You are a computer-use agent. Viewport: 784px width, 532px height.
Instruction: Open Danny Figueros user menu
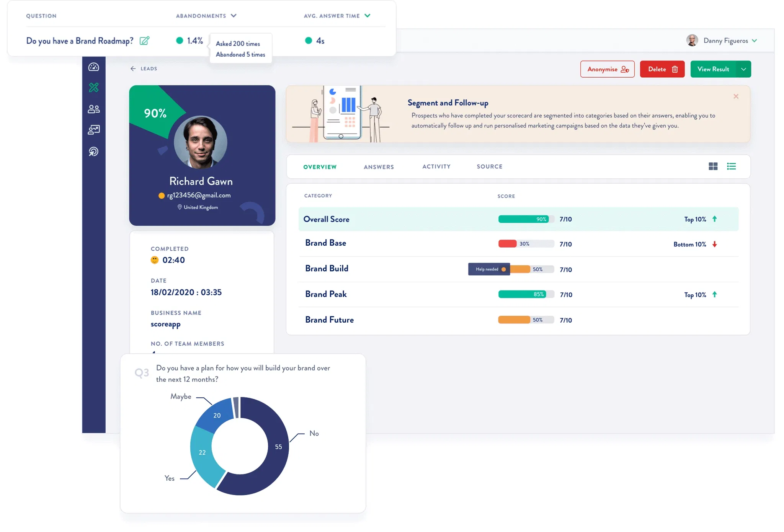[x=725, y=41]
